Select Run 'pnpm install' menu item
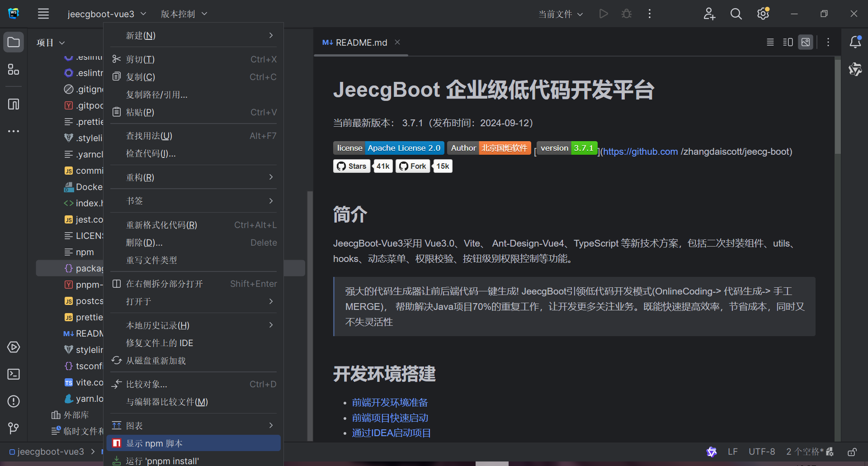The height and width of the screenshot is (466, 868). pyautogui.click(x=193, y=460)
